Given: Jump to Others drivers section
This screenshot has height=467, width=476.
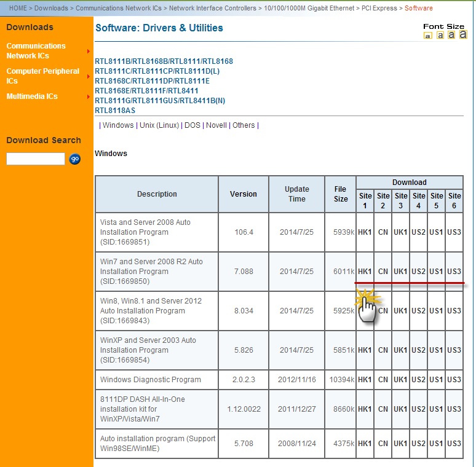Looking at the screenshot, I should click(244, 125).
